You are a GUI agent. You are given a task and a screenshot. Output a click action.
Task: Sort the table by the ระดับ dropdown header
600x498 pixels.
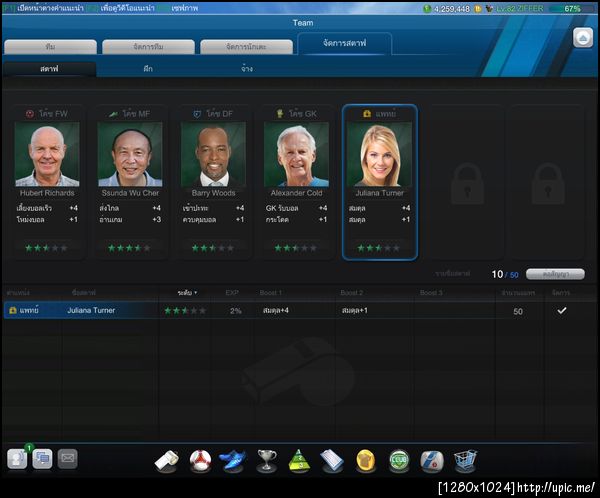pyautogui.click(x=187, y=293)
